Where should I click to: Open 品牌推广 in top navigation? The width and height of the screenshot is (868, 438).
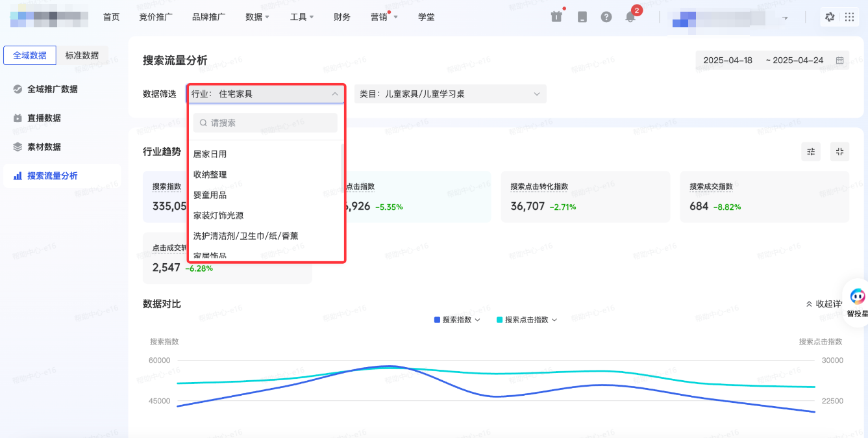[209, 17]
